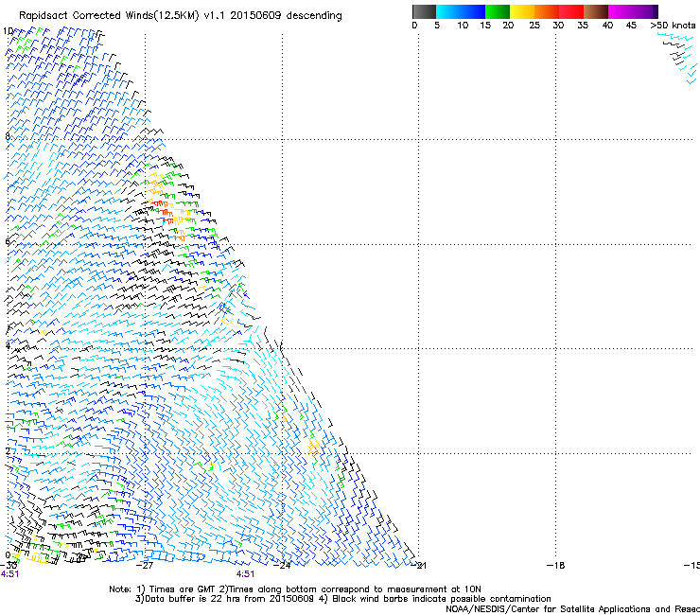Screen dimensions: 700x615
Task: Pick the red 30-35 knots legend swatch
Action: coord(571,11)
